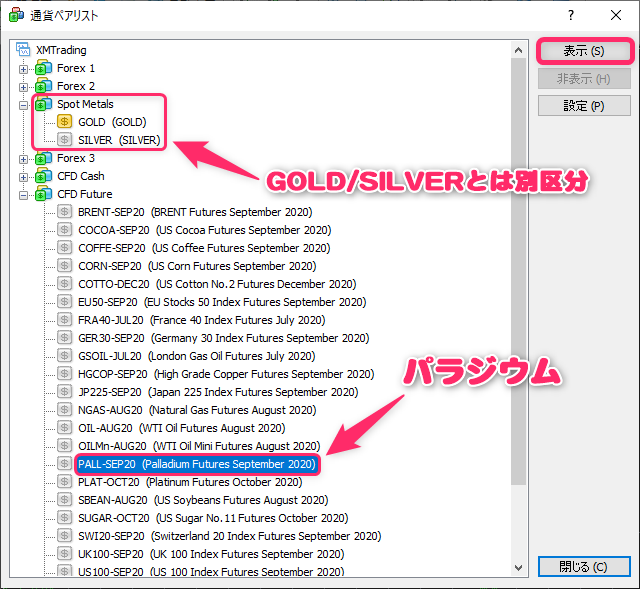Click the XMTrading root server icon
640x589 pixels.
point(23,49)
